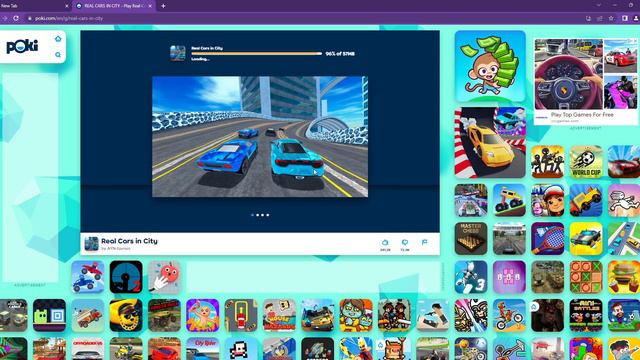This screenshot has width=640, height=360.
Task: Open the robot number 3 game tile
Action: pos(471,277)
